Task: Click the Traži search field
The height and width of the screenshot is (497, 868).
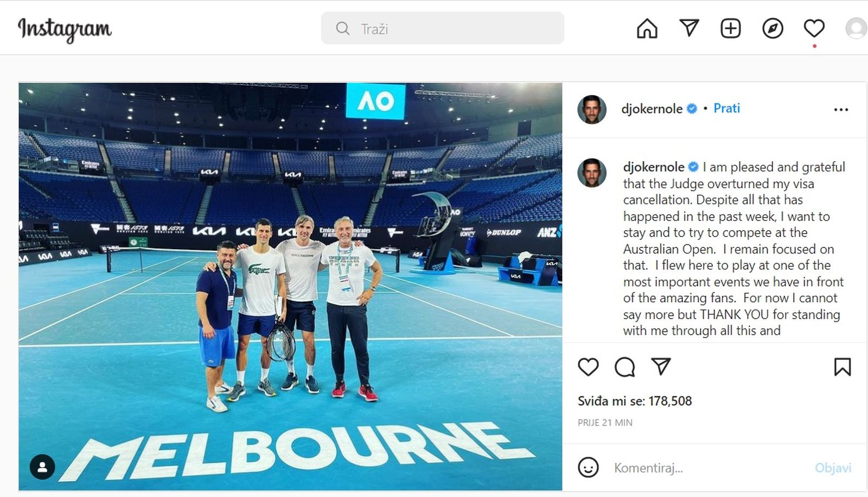Action: [x=442, y=28]
